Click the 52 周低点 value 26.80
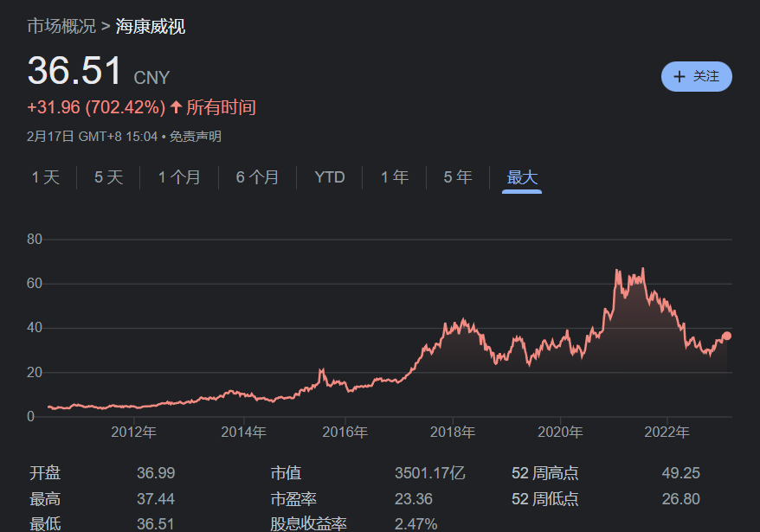 (x=681, y=499)
